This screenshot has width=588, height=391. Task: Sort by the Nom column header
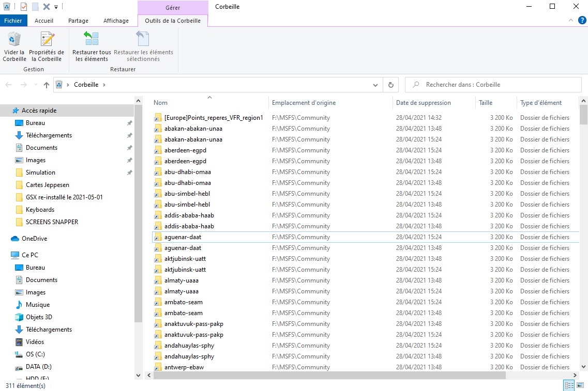pos(210,103)
